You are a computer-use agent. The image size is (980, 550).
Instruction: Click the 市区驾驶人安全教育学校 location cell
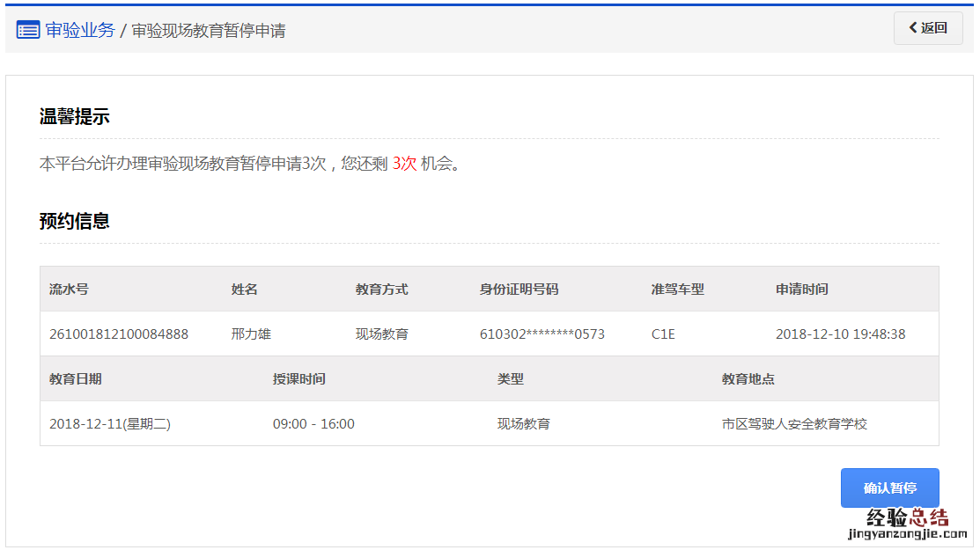point(794,424)
